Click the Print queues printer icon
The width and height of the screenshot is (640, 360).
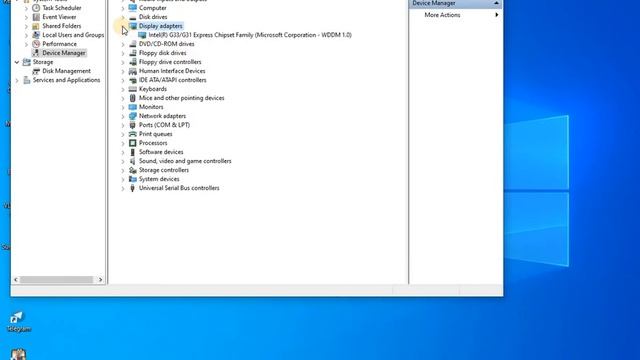click(x=133, y=134)
